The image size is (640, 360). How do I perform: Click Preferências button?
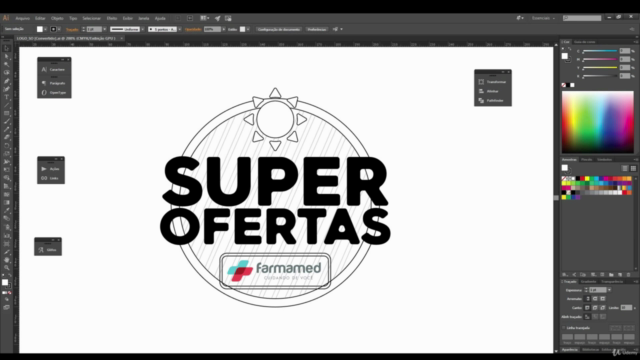coord(317,29)
